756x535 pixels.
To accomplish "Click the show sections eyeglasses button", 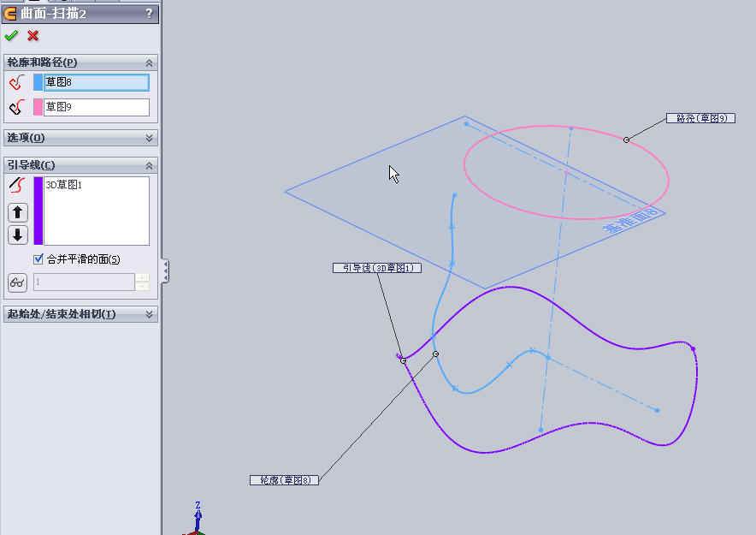I will (x=17, y=282).
